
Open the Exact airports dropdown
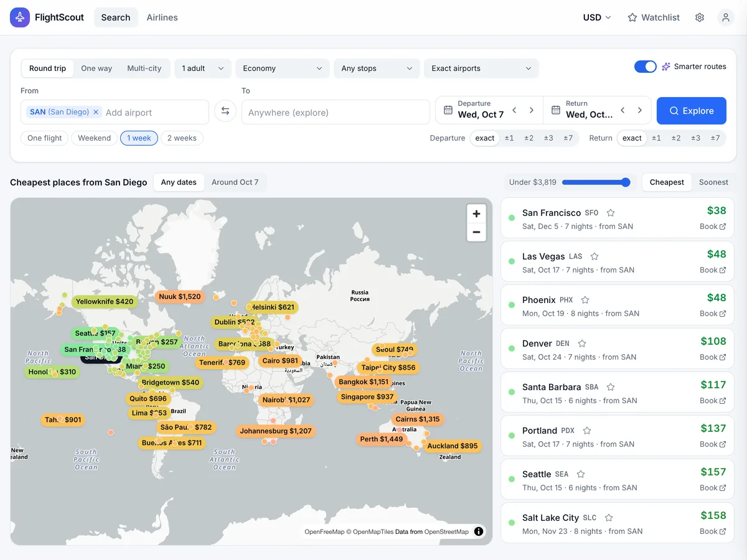481,68
